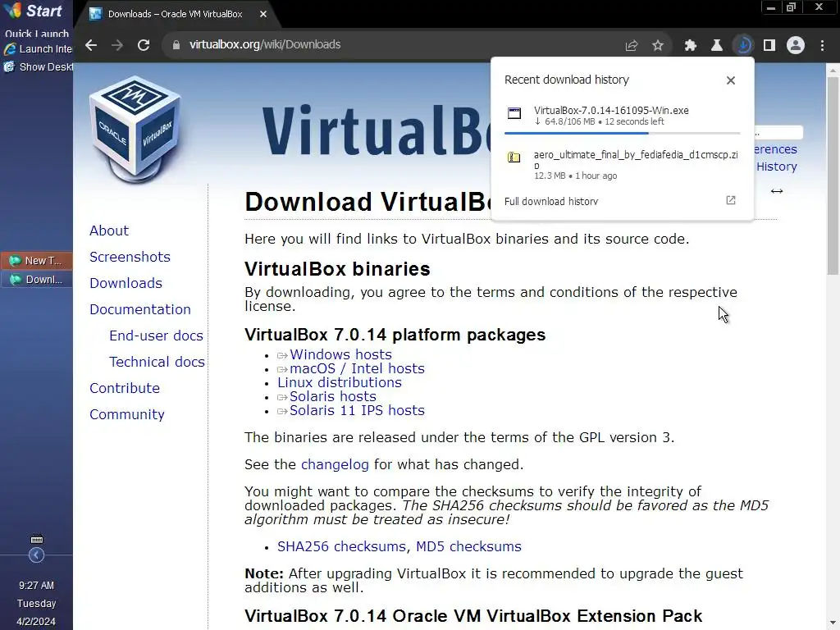This screenshot has width=840, height=630.
Task: Click the VirtualBox cube logo
Action: tap(135, 131)
